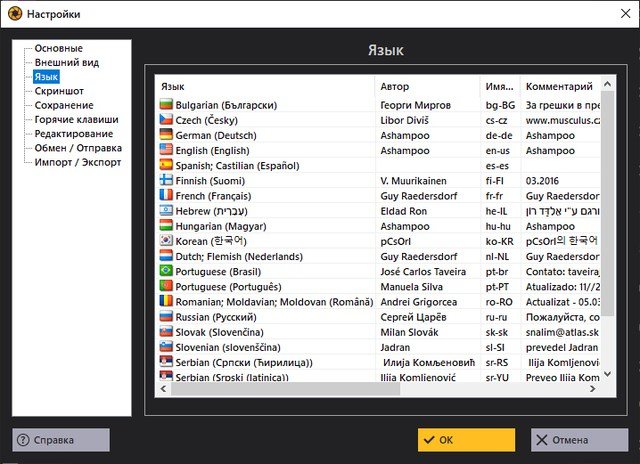Open Обмен / Отправка settings section

78,148
